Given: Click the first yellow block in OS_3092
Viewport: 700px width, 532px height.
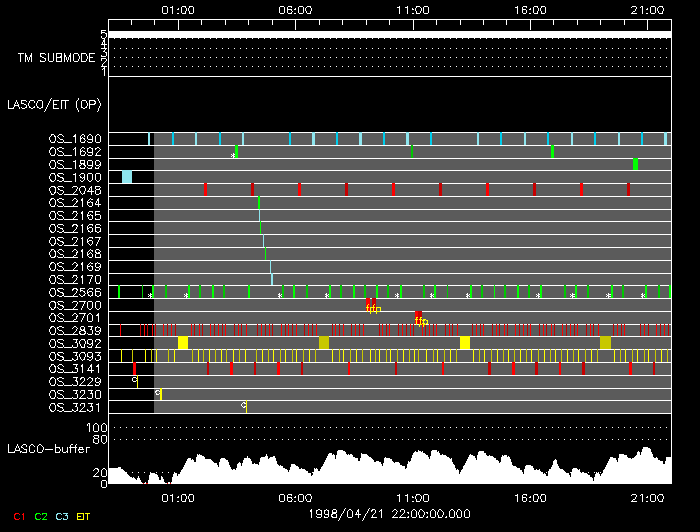Looking at the screenshot, I should point(183,343).
